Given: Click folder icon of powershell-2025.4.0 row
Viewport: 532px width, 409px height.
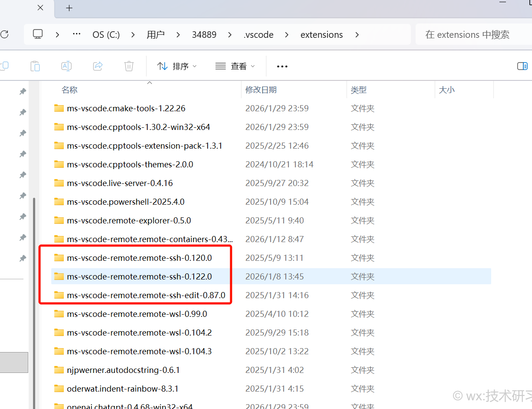Looking at the screenshot, I should point(59,202).
